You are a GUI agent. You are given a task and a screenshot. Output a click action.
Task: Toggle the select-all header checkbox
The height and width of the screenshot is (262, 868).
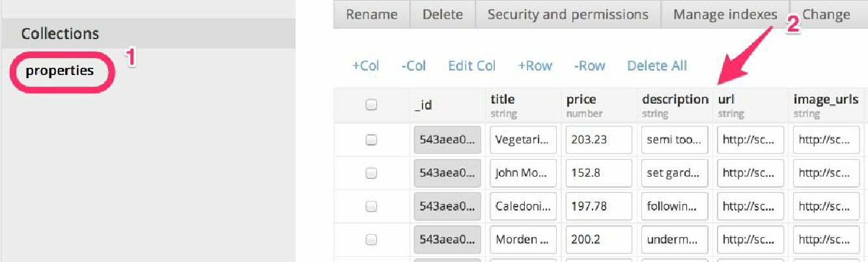pos(371,105)
